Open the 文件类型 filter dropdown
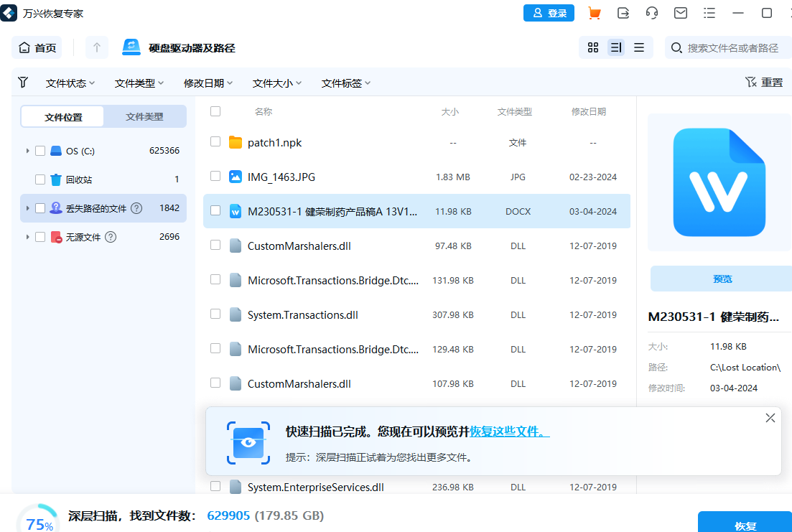Screen dimensions: 792x532 [x=139, y=83]
